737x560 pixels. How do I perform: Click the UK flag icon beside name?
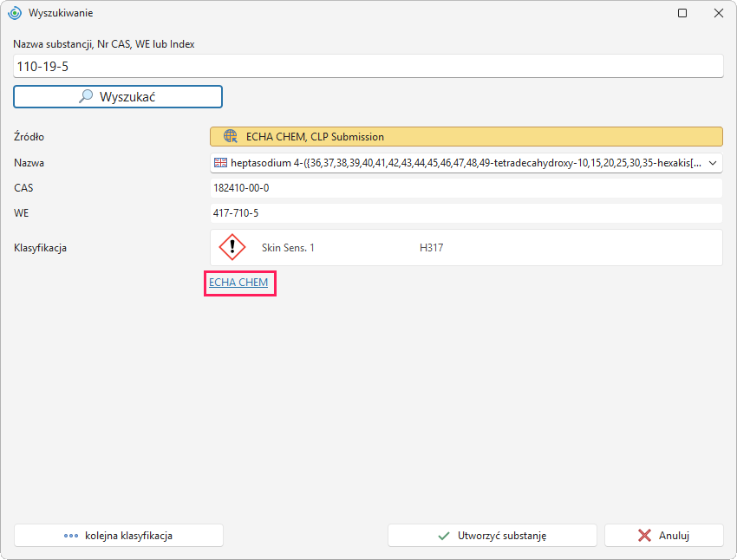(x=220, y=163)
